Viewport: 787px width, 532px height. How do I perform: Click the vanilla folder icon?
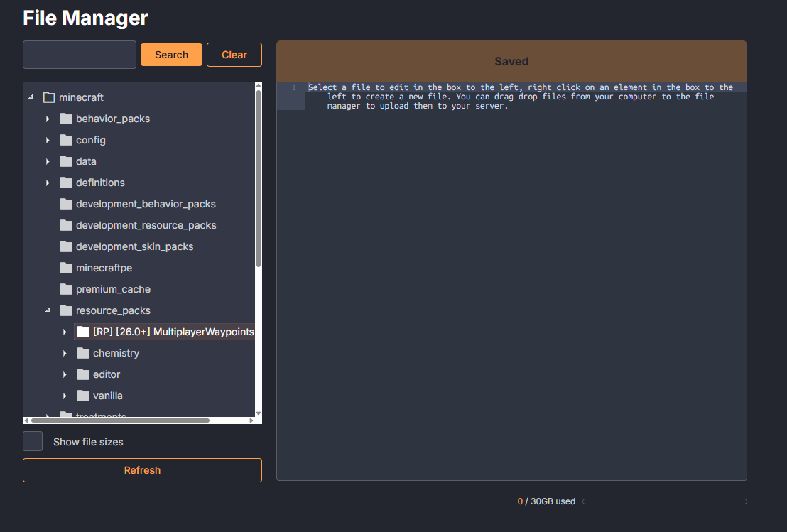click(83, 396)
